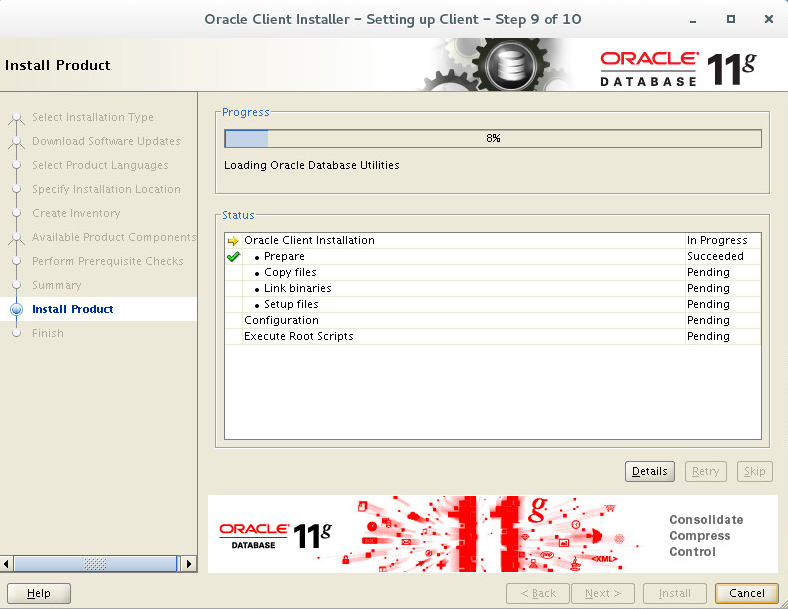Click the Retry button
The image size is (788, 609).
point(706,471)
